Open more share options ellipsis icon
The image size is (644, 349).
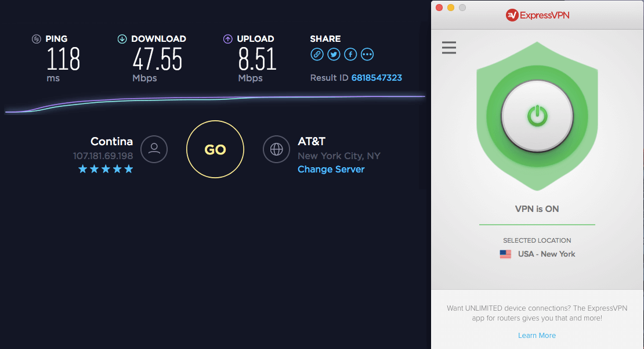click(367, 54)
